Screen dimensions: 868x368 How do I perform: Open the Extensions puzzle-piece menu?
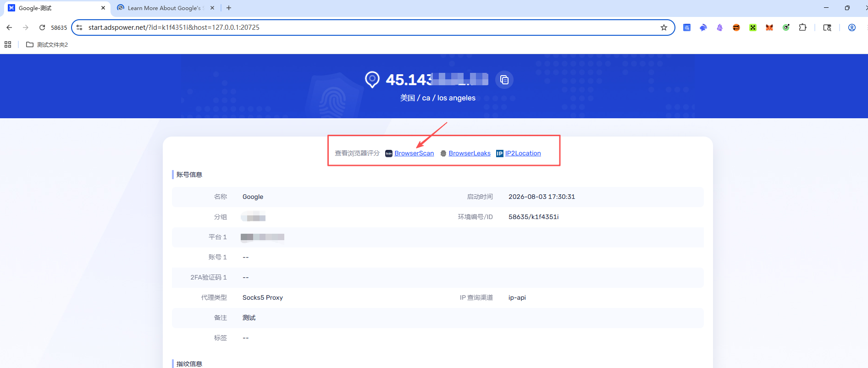(802, 27)
